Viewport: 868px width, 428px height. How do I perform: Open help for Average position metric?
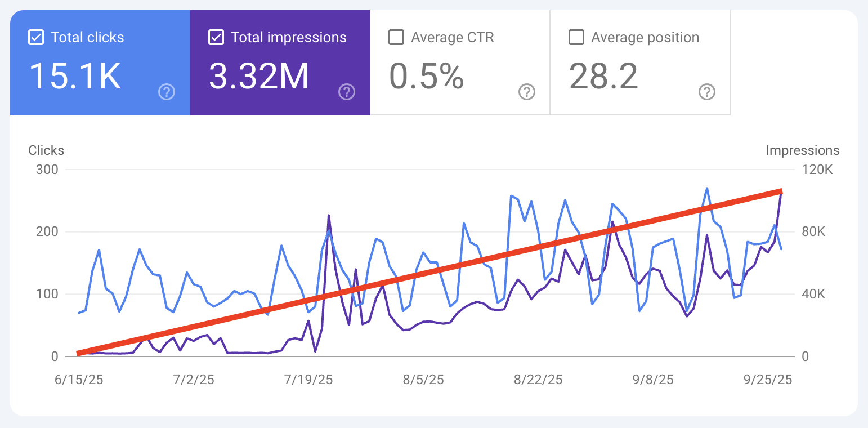click(707, 92)
